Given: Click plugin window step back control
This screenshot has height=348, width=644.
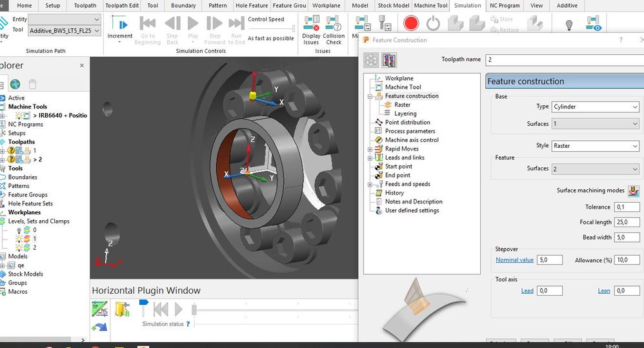Looking at the screenshot, I should pos(161,309).
